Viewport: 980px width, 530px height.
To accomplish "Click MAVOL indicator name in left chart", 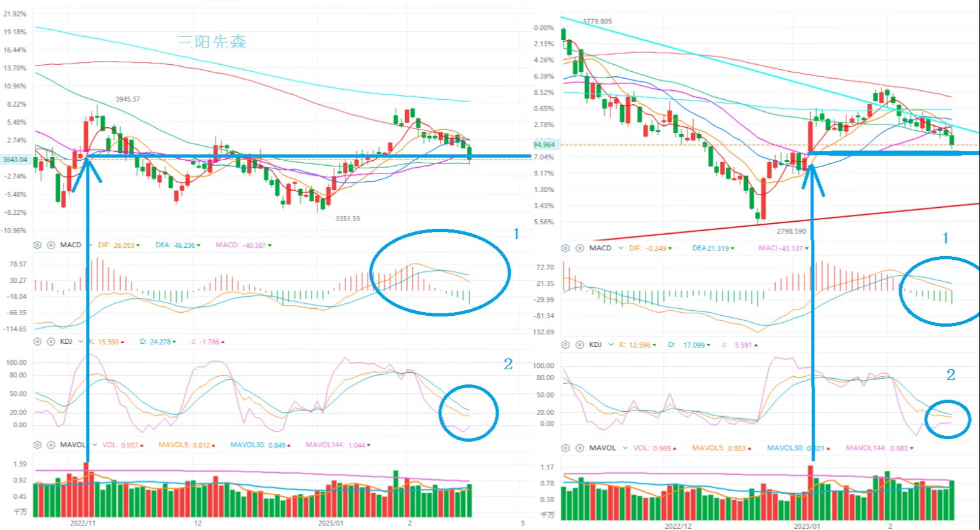I will coord(73,445).
